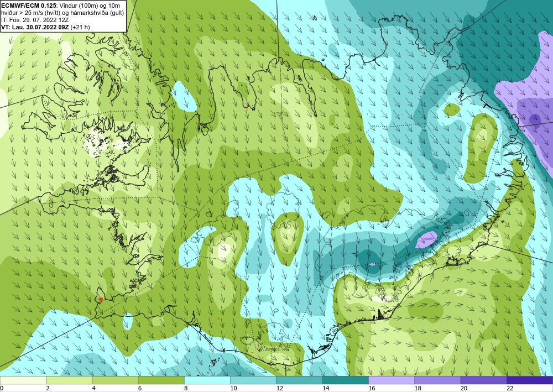The height and width of the screenshot is (392, 553).
Task: Click the legend label '14'
Action: tap(325, 388)
